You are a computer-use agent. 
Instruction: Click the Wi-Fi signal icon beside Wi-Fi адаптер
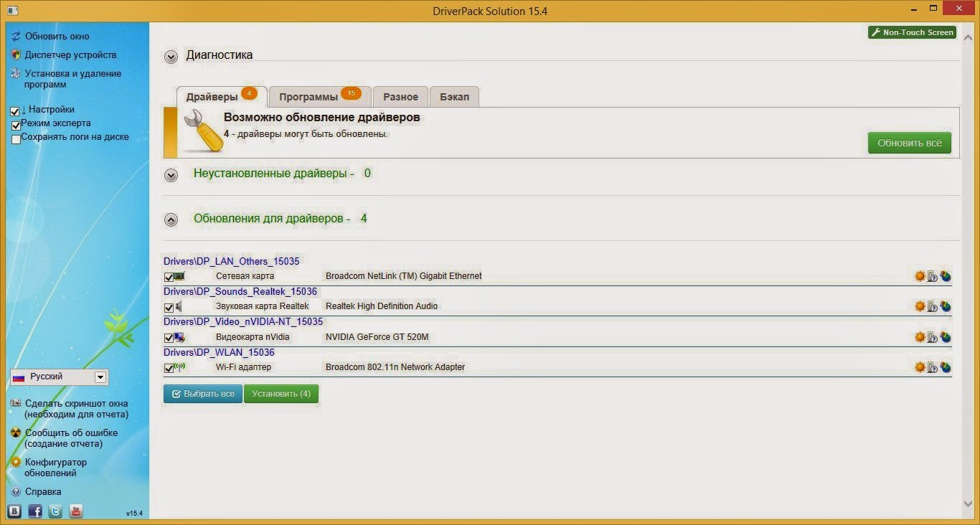(179, 366)
